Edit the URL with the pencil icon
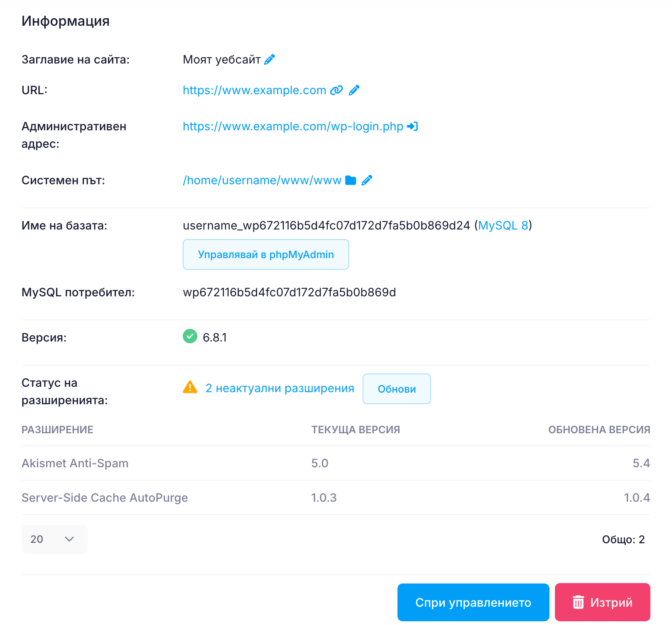Viewport: 672px width, 625px height. [354, 90]
